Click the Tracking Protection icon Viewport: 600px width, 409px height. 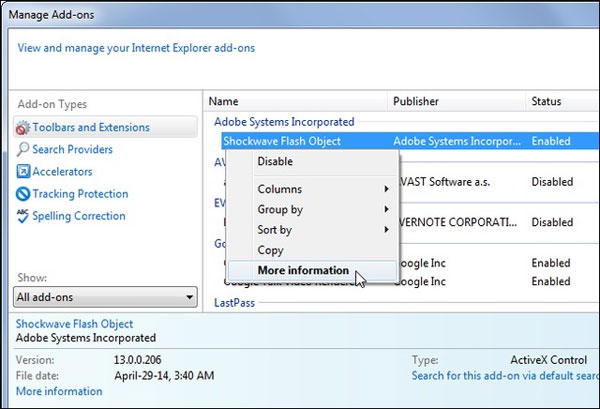[x=24, y=194]
